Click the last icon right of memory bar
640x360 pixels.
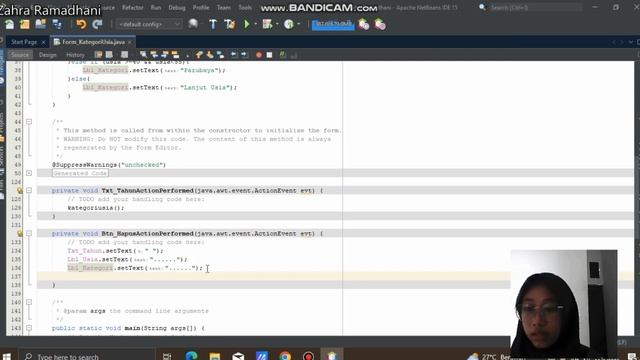coord(380,24)
